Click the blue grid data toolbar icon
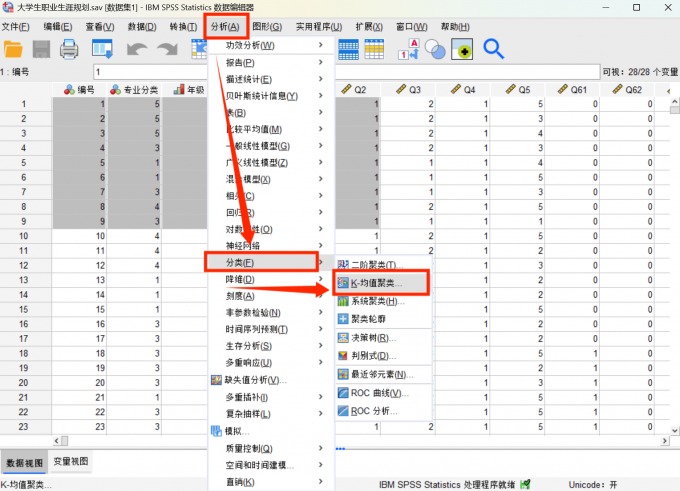 348,49
